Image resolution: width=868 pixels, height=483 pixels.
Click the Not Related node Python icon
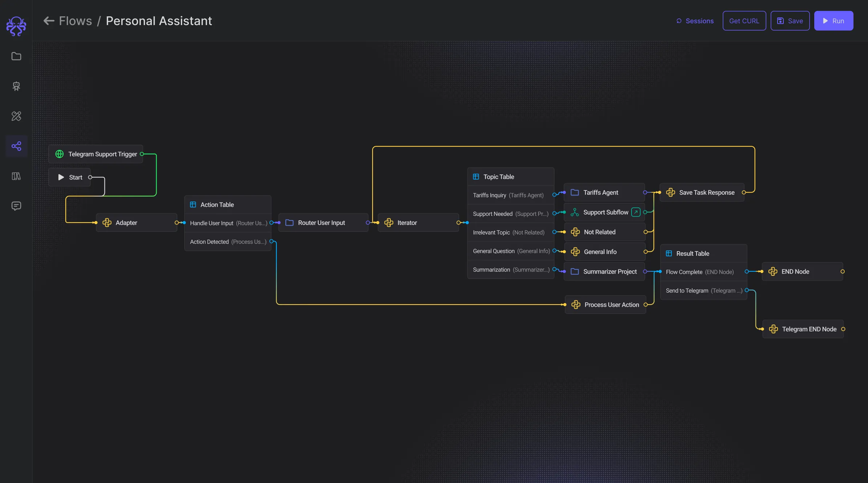[x=575, y=232]
